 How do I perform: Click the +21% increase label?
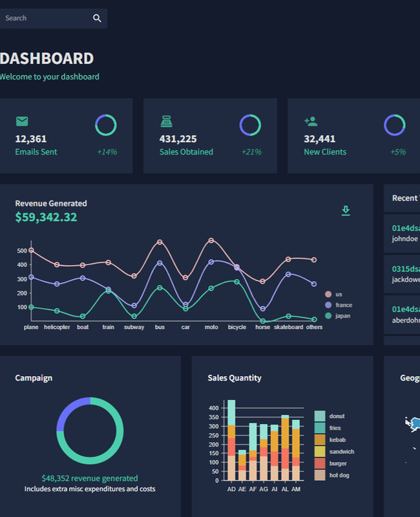click(251, 152)
